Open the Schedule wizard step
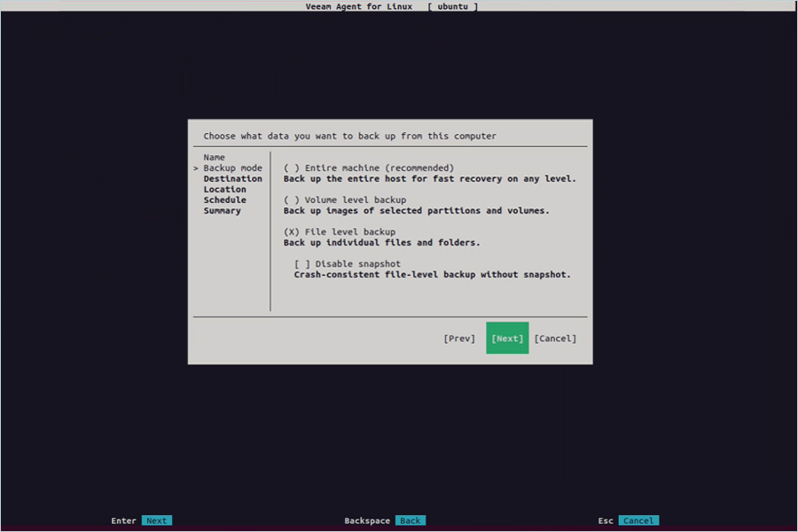Screen dimensions: 798x532 pos(224,200)
